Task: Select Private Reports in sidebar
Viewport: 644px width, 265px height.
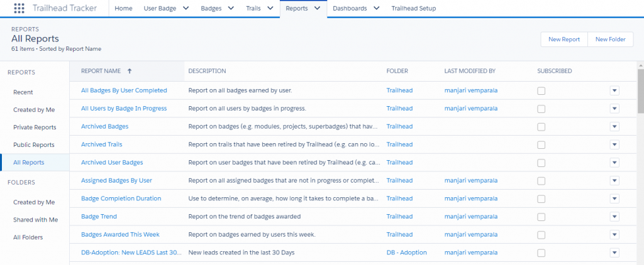Action: [35, 127]
